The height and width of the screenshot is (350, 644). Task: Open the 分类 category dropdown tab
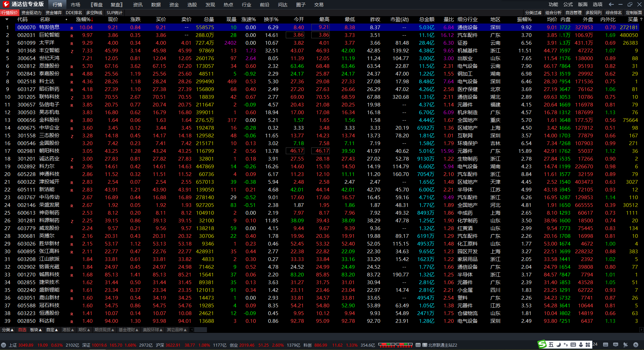click(8, 330)
